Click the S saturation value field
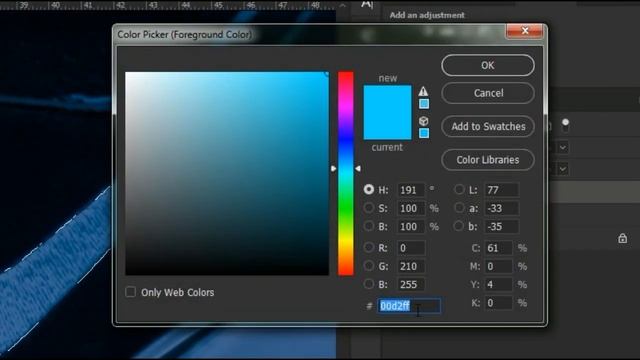 click(x=411, y=208)
